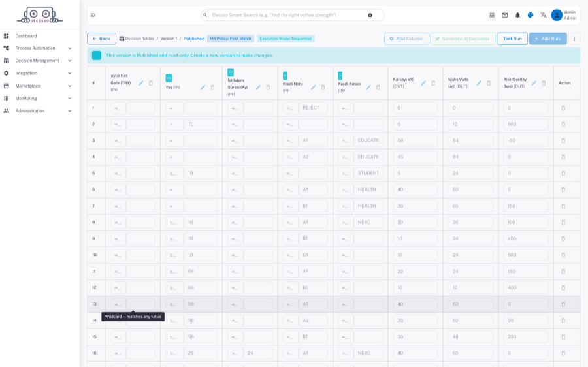Click the Test Run button
588x367 pixels.
[512, 39]
